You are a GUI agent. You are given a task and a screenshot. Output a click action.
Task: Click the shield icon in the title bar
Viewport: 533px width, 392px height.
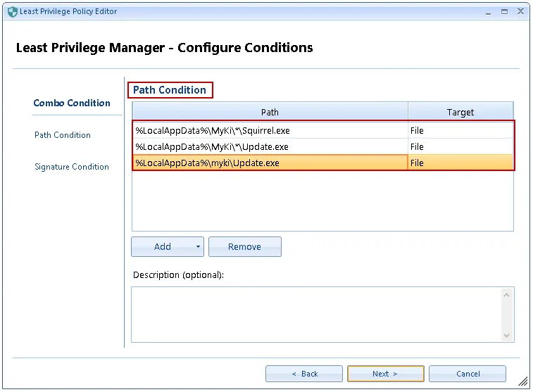pyautogui.click(x=12, y=12)
